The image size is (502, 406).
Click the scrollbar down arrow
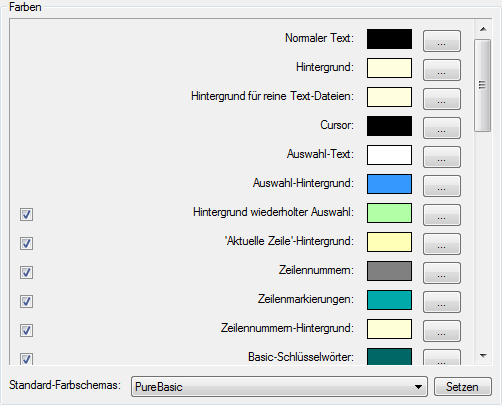click(x=483, y=356)
